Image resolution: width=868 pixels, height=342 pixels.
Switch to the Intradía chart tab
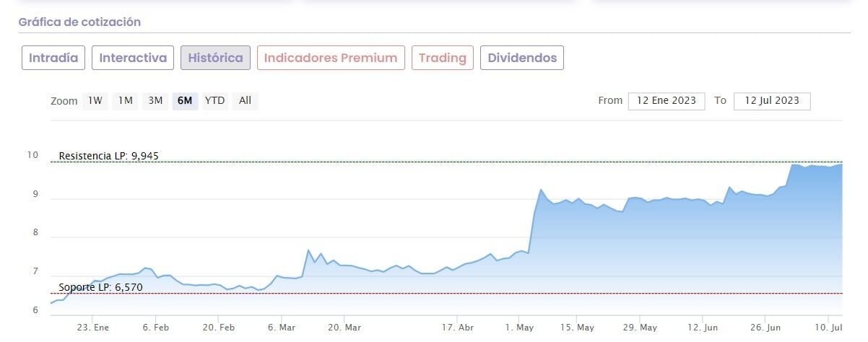(x=53, y=58)
